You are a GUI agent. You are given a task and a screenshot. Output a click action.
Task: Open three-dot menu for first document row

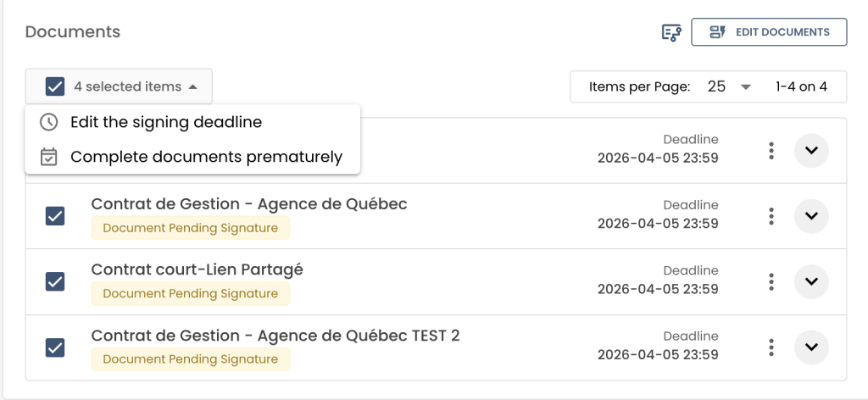tap(771, 151)
